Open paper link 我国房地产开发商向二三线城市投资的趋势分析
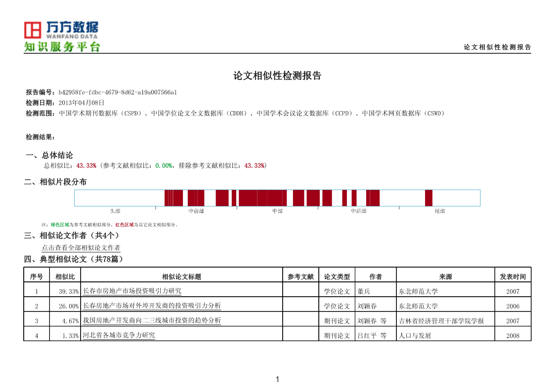Image resolution: width=555 pixels, height=392 pixels. click(152, 320)
